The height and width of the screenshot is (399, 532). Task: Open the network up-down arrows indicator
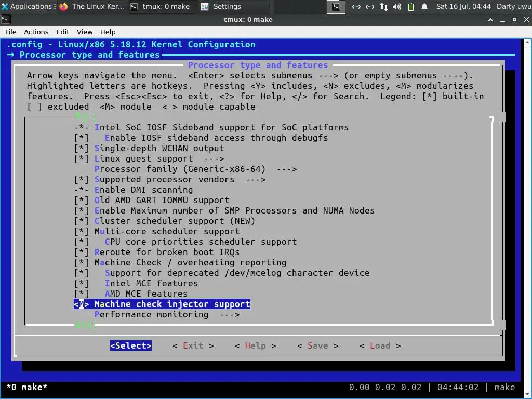coord(384,6)
